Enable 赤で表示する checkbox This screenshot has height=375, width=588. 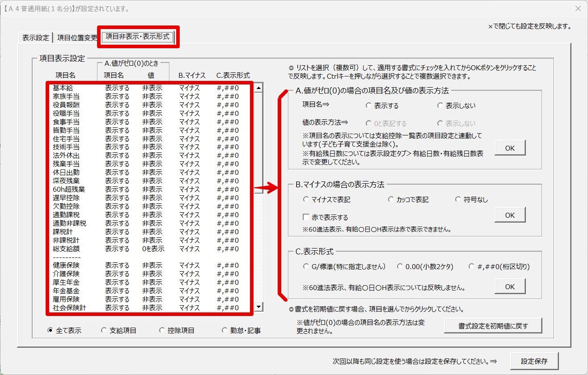(326, 218)
